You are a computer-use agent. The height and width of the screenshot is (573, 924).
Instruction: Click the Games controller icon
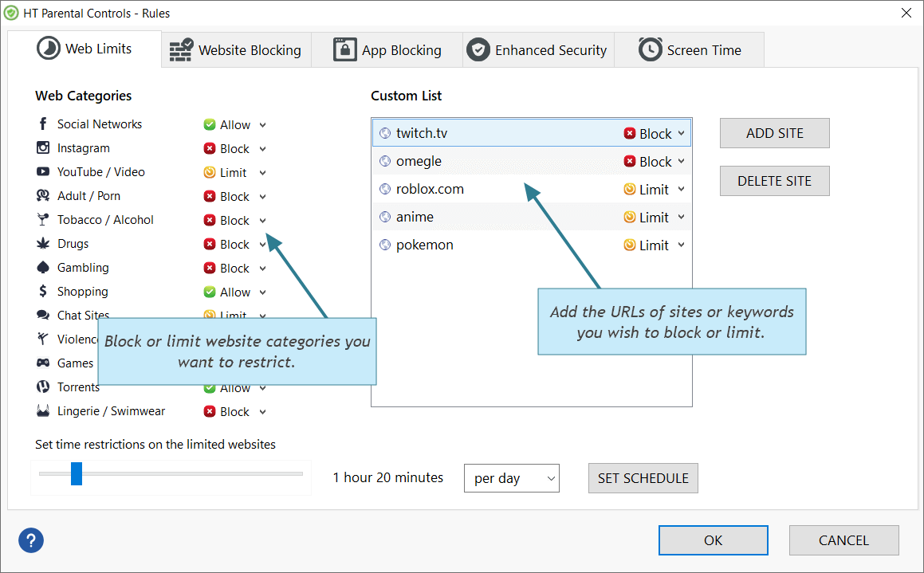click(43, 363)
